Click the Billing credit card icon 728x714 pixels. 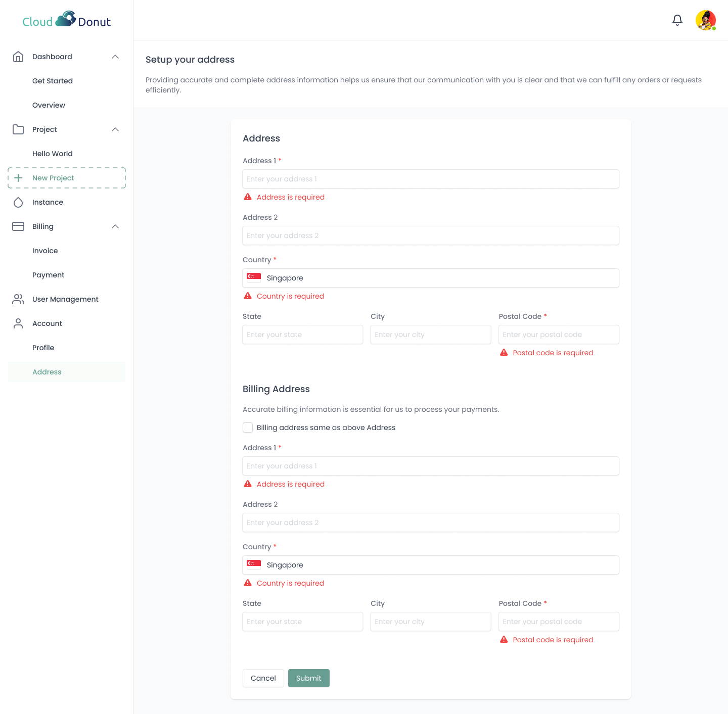click(x=18, y=226)
